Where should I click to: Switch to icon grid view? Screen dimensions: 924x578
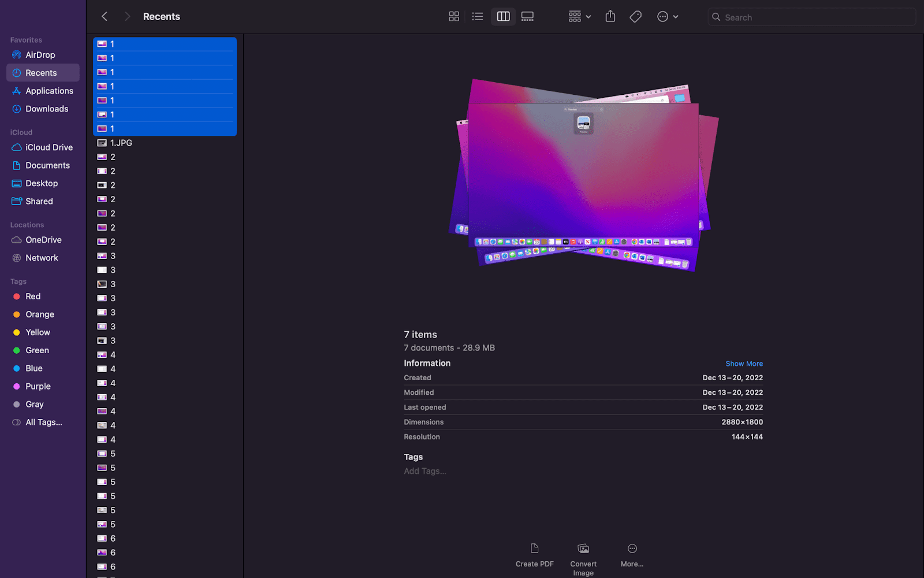click(454, 17)
